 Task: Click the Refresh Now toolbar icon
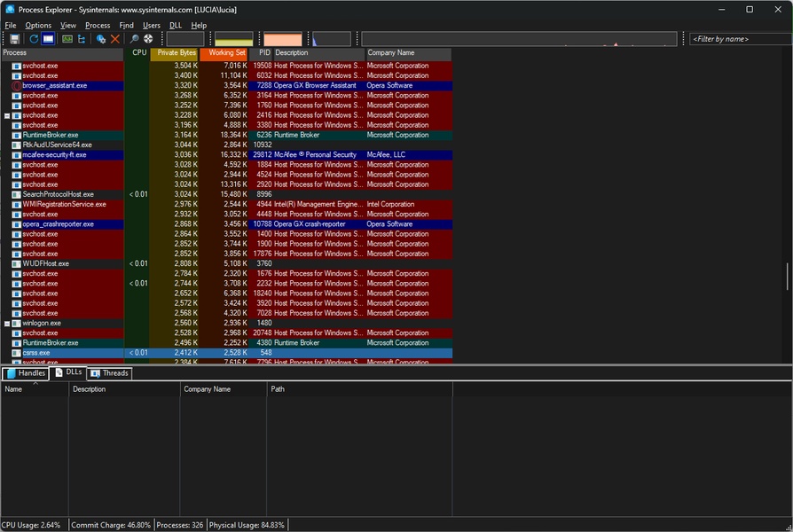[34, 39]
